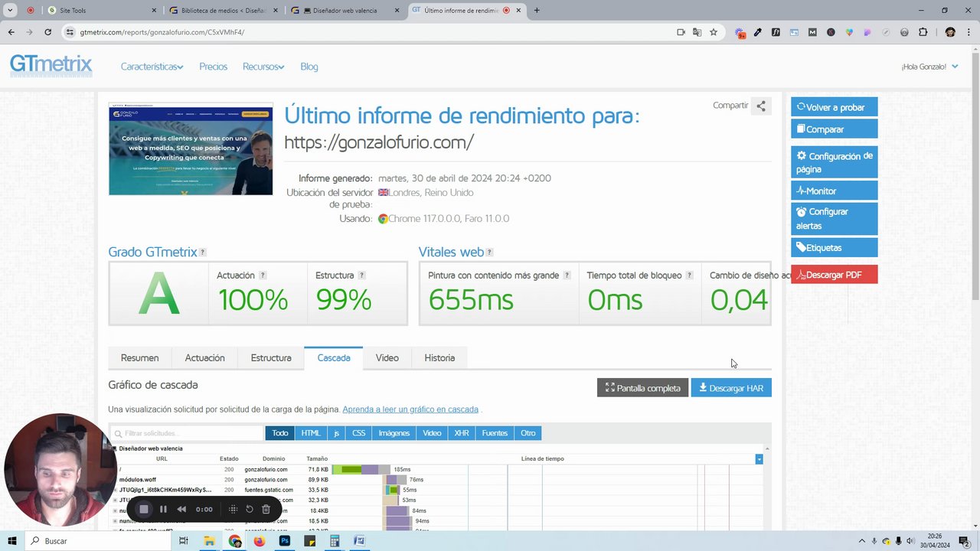Filter waterfall requests by js

336,433
